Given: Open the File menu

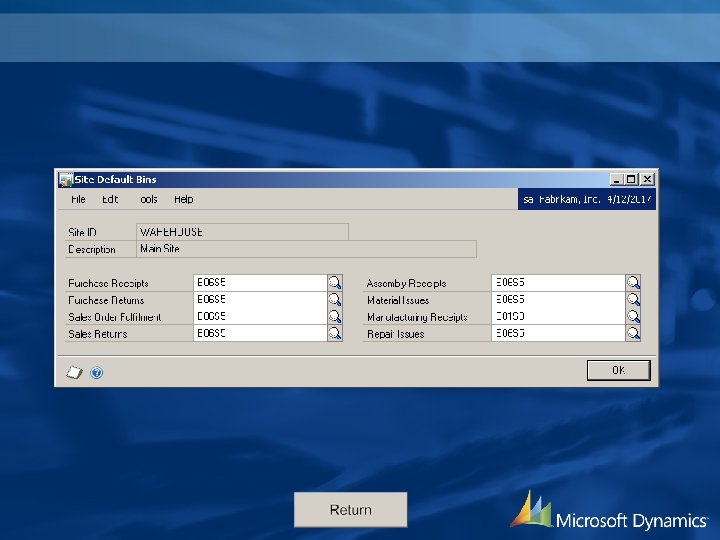Looking at the screenshot, I should tap(79, 199).
